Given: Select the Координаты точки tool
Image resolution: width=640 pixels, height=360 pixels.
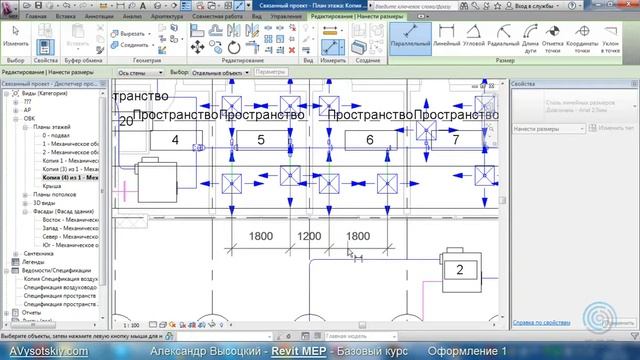Looking at the screenshot, I should tap(582, 38).
